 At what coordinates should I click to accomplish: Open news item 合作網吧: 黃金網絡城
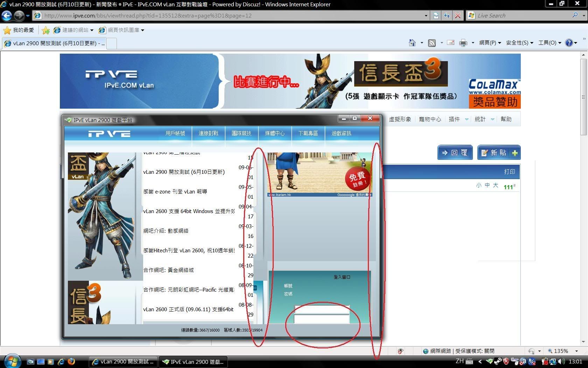tap(168, 270)
